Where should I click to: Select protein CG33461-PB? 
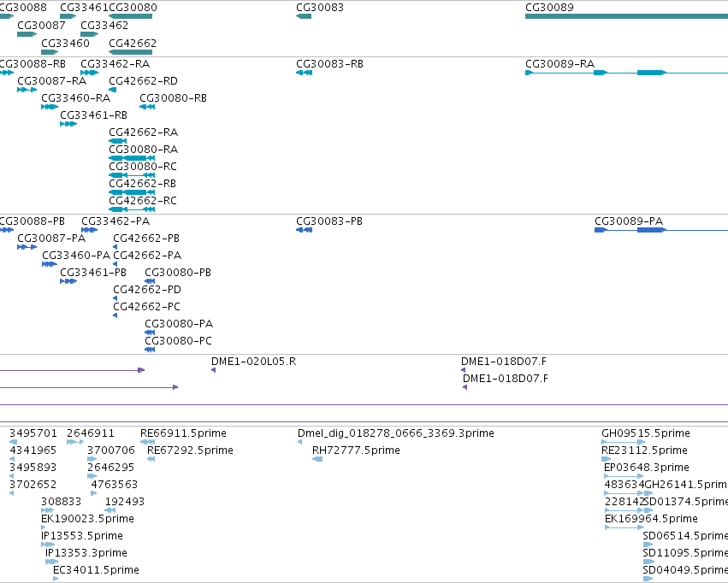coord(68,281)
